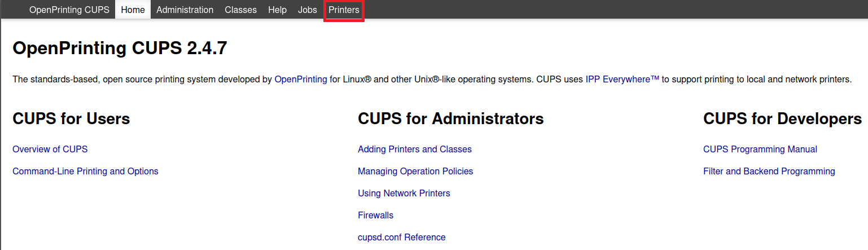Open the Help tab
Screen dimensions: 868x250
pos(277,10)
